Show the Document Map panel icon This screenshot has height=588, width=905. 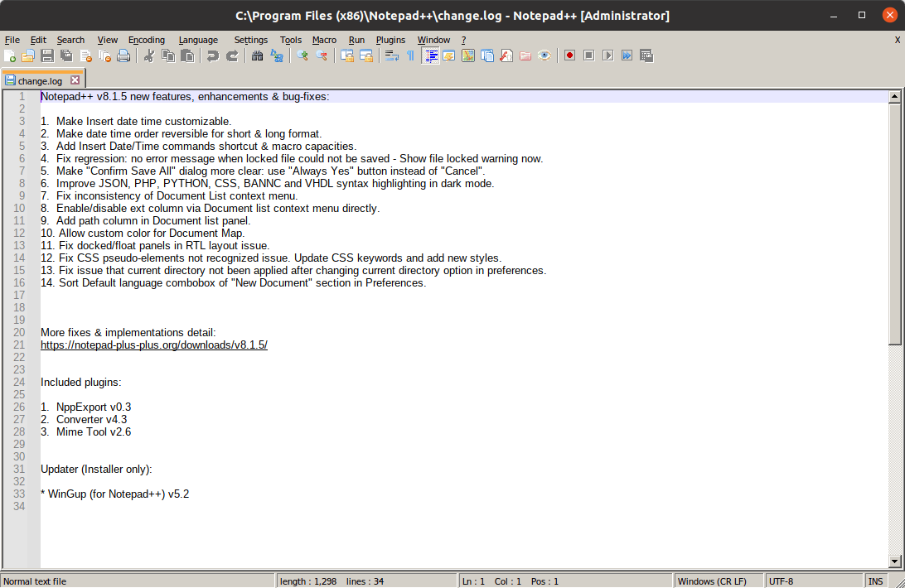468,56
